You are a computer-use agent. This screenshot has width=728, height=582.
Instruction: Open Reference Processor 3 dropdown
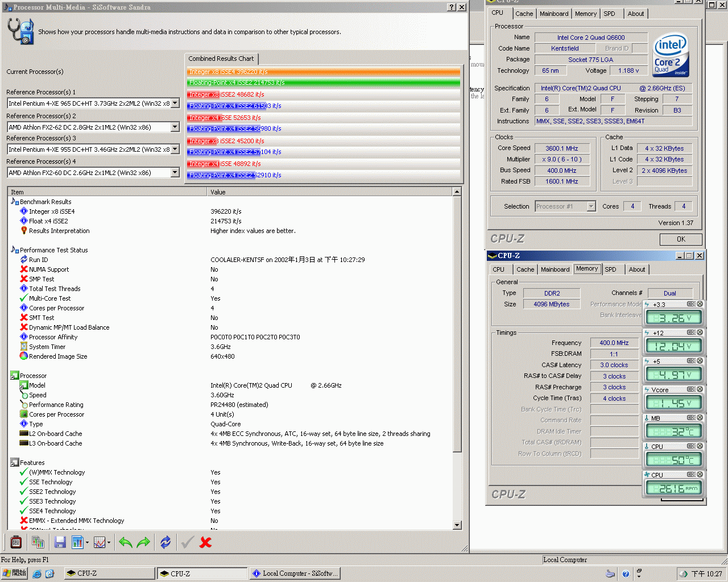[175, 149]
